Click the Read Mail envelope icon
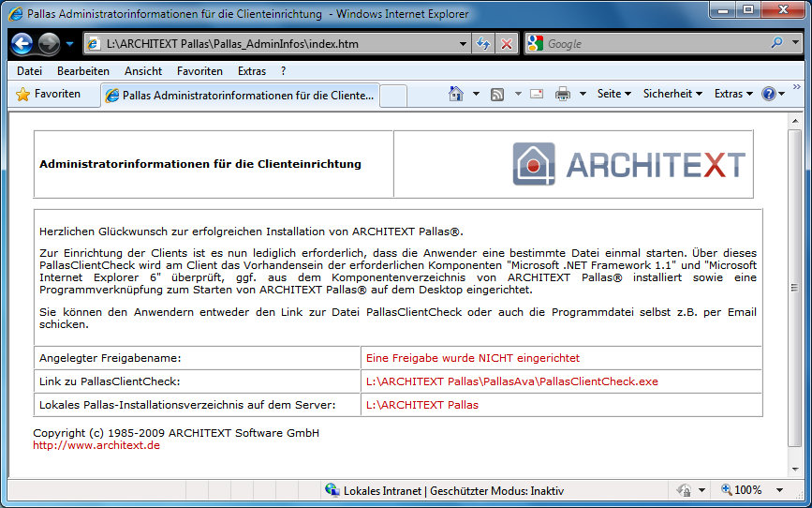Screen dimensions: 812x508 pos(537,95)
